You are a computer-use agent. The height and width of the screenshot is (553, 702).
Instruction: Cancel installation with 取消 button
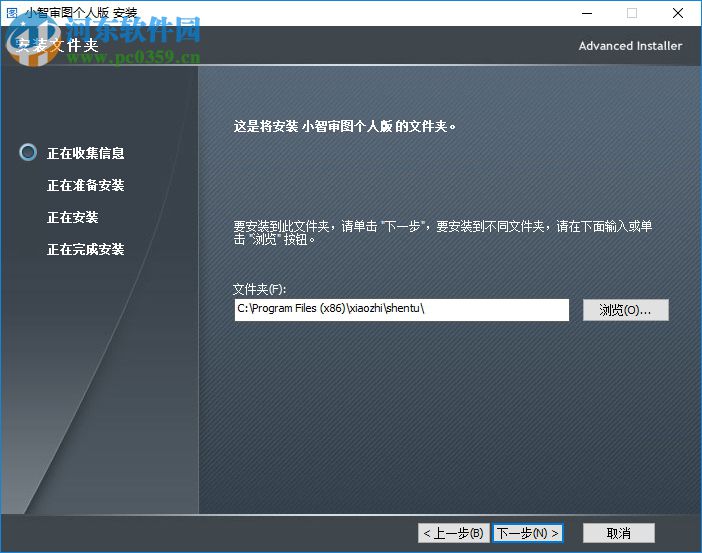click(x=619, y=533)
